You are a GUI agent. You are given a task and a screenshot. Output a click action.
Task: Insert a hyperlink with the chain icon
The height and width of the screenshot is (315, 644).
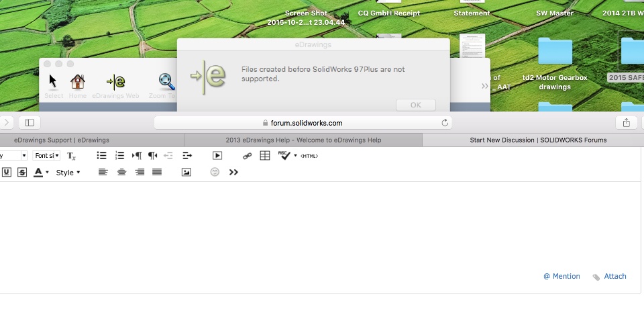click(248, 156)
